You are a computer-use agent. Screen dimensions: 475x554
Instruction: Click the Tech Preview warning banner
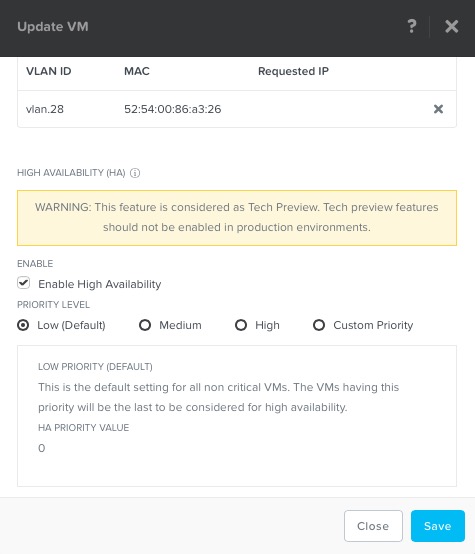pos(237,218)
